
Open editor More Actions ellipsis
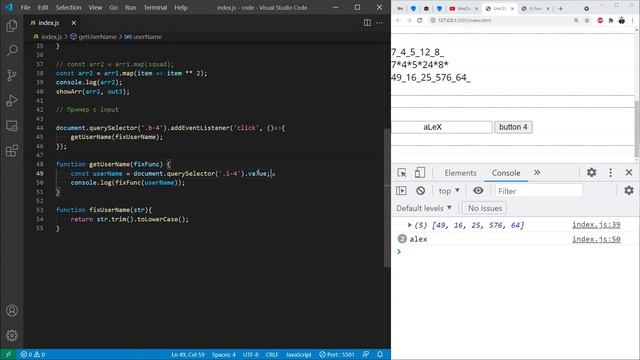coord(380,23)
